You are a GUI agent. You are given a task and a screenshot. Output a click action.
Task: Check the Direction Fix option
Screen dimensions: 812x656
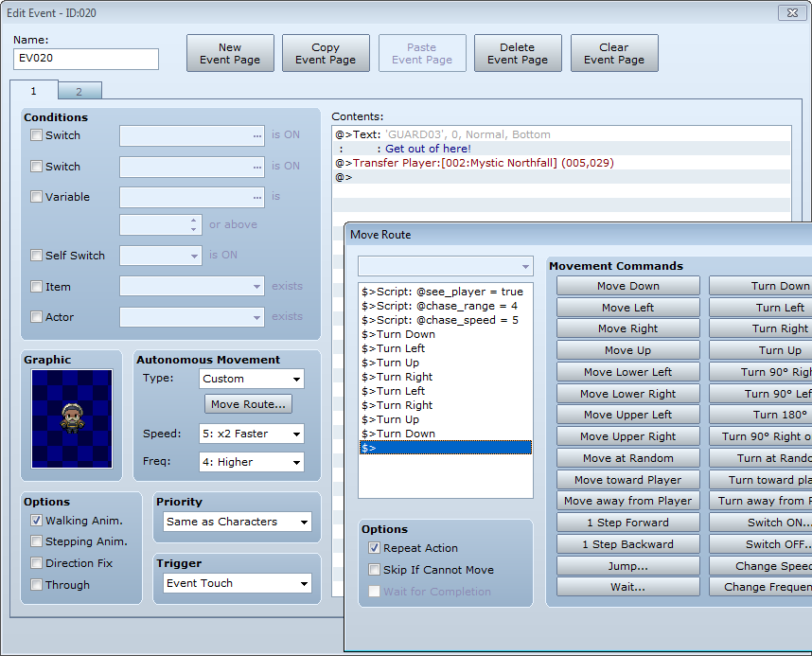36,563
